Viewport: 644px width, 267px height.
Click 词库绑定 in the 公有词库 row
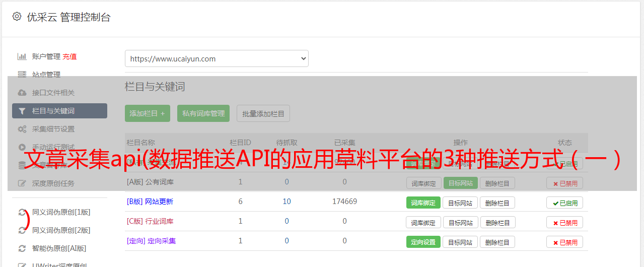click(423, 183)
